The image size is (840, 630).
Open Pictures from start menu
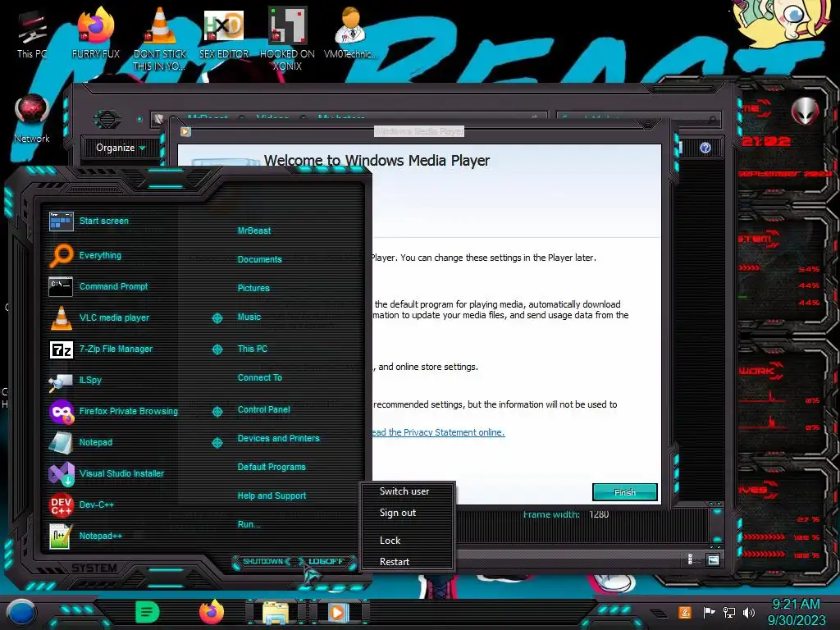253,288
